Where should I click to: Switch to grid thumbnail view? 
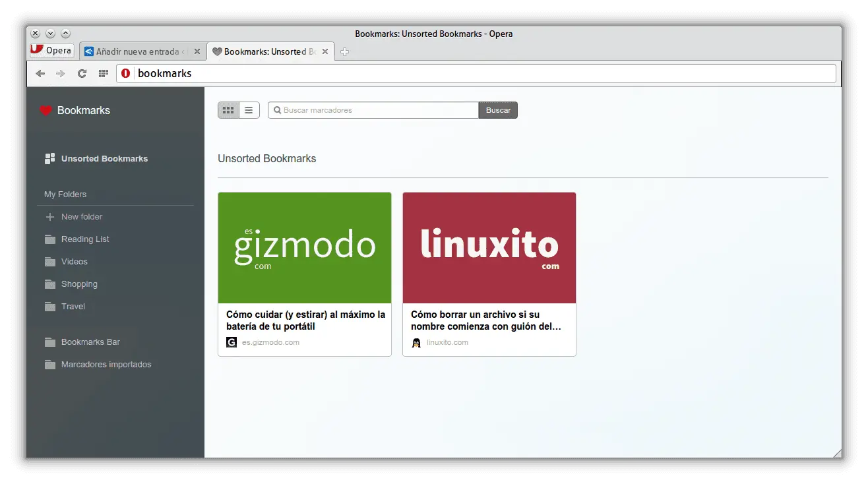pos(228,110)
